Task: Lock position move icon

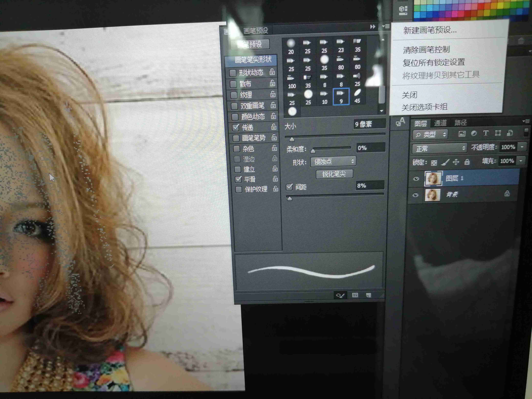Action: (456, 162)
